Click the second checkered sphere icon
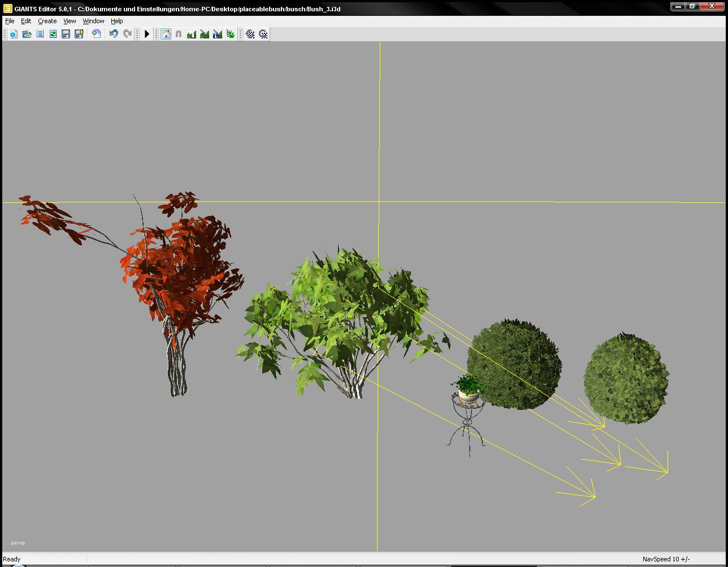 click(263, 34)
